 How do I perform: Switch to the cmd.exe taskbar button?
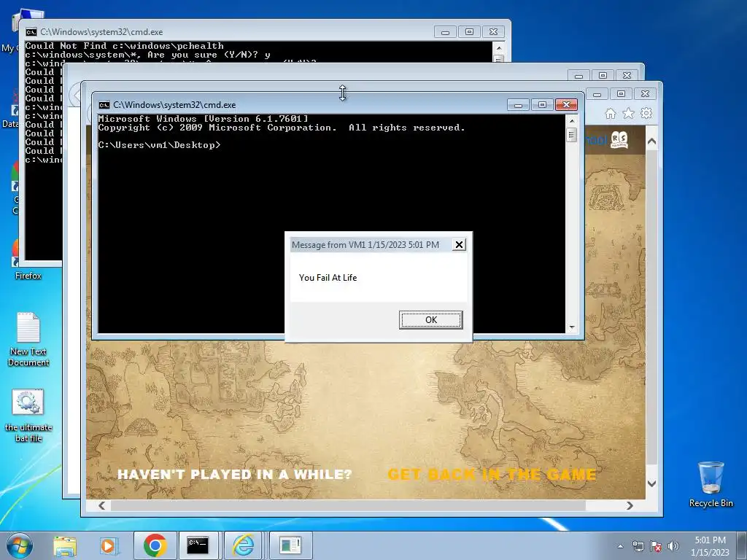198,545
